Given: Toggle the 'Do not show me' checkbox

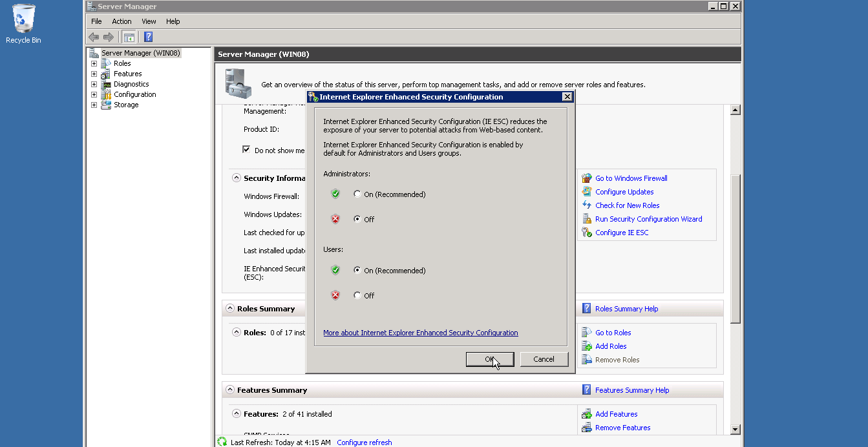Looking at the screenshot, I should pos(246,150).
